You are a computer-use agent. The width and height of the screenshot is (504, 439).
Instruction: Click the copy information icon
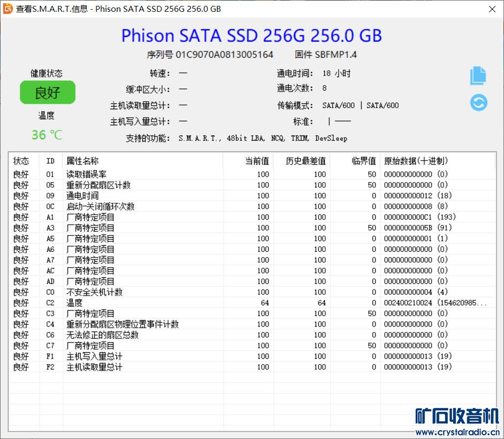coord(478,75)
